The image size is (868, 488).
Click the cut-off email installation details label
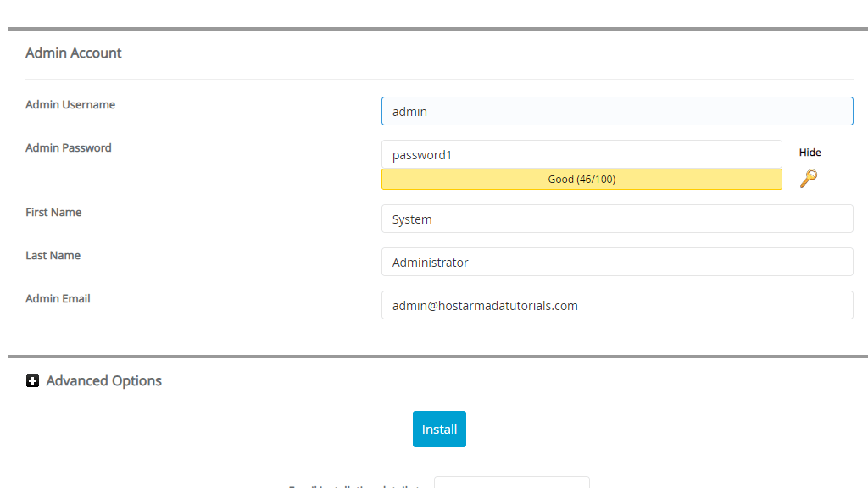click(356, 485)
